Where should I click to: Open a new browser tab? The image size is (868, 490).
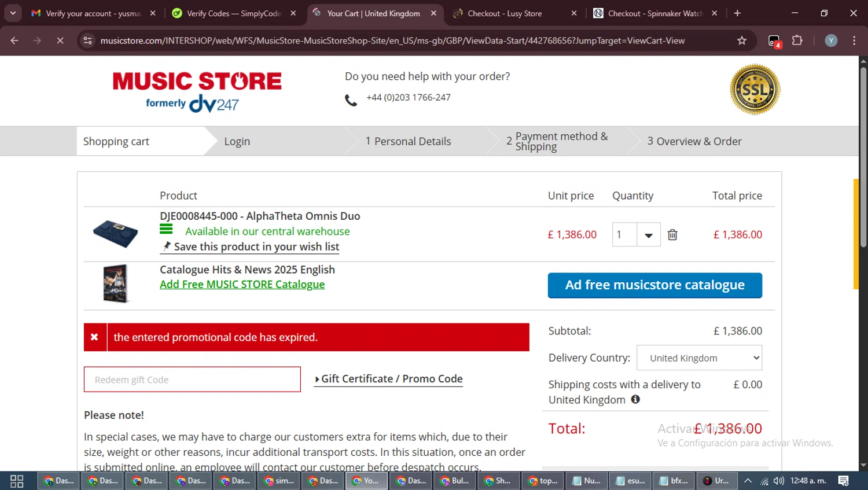(737, 13)
